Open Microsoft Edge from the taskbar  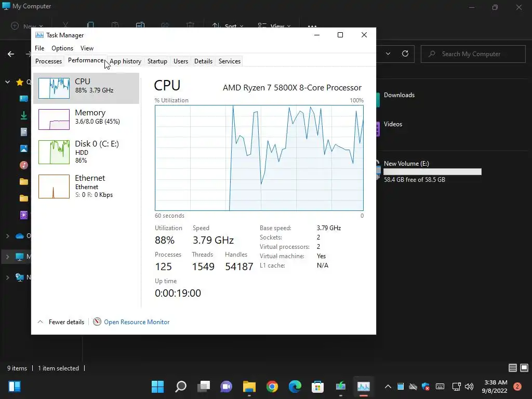point(295,387)
